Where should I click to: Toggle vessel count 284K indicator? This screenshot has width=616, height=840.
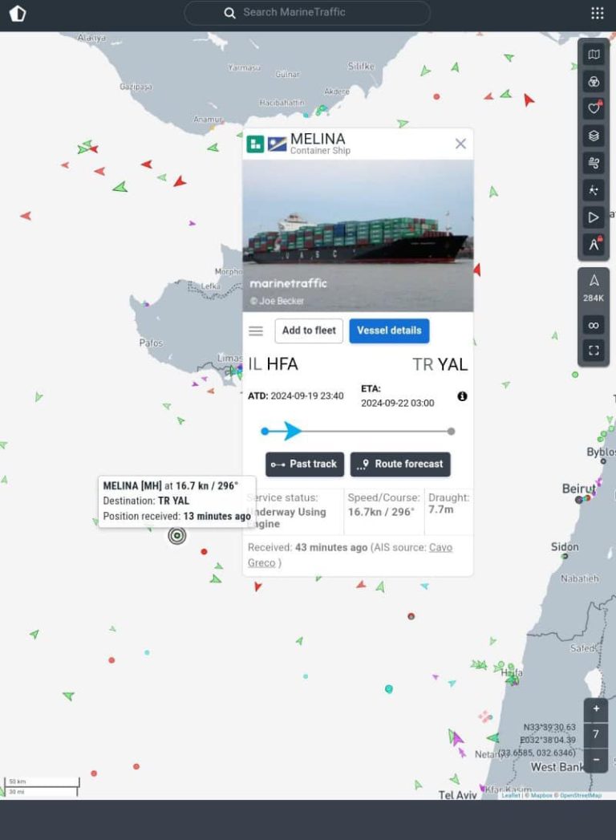pos(594,288)
